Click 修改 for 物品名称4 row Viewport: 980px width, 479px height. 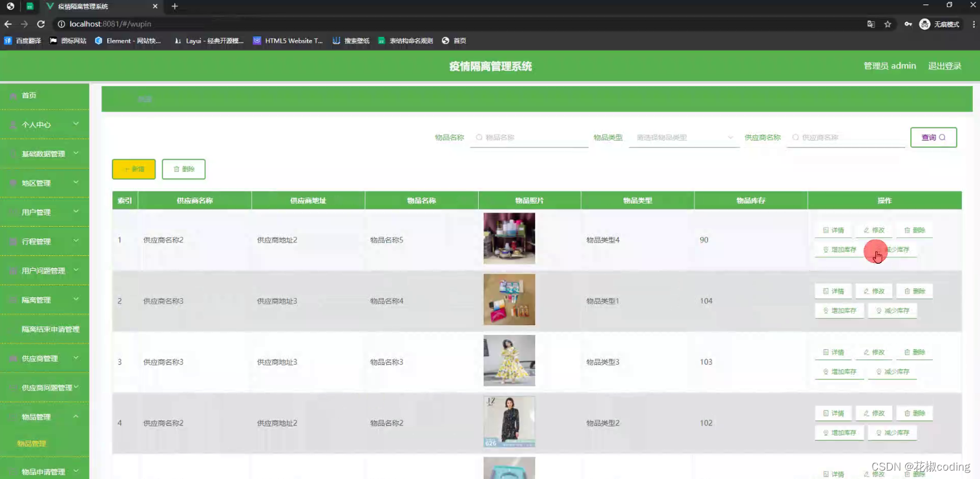tap(874, 291)
